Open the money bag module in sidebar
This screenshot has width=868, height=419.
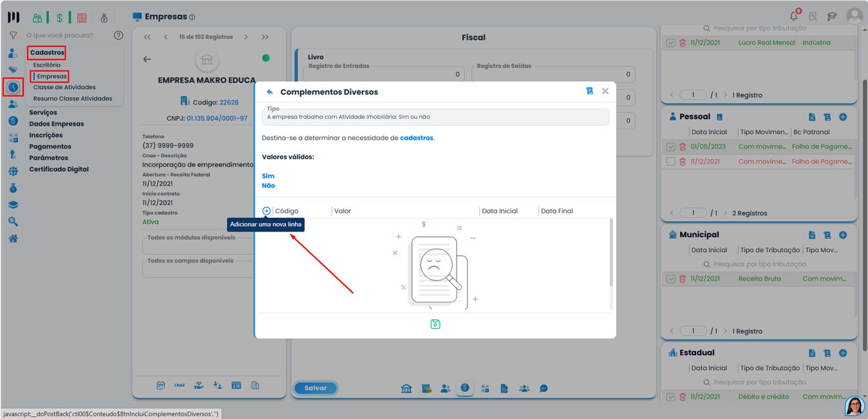(13, 188)
